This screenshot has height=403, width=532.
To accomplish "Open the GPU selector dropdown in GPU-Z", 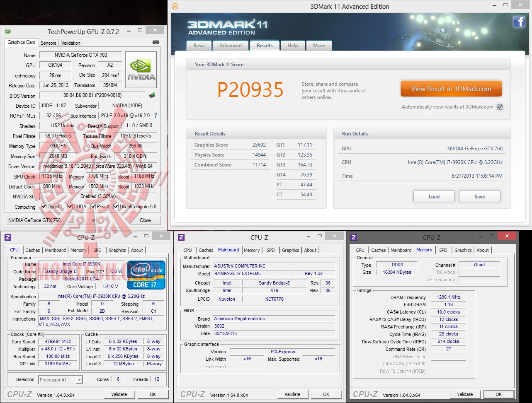I will 51,220.
